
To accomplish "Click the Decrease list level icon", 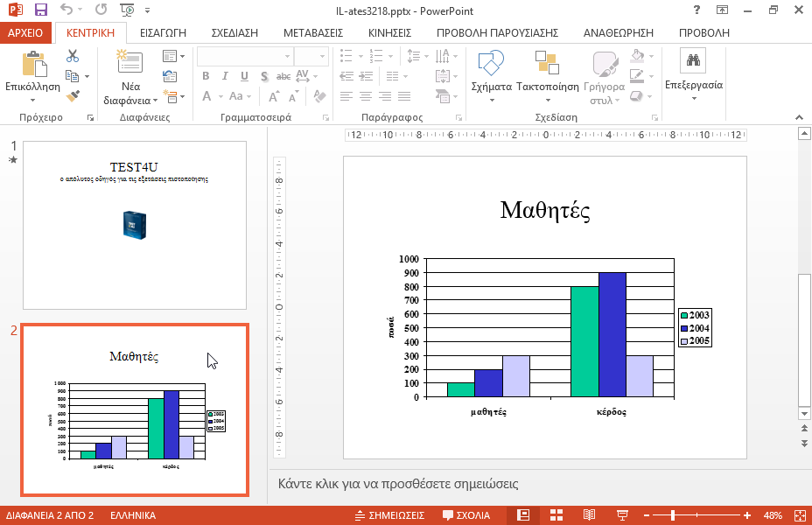I will [x=346, y=77].
